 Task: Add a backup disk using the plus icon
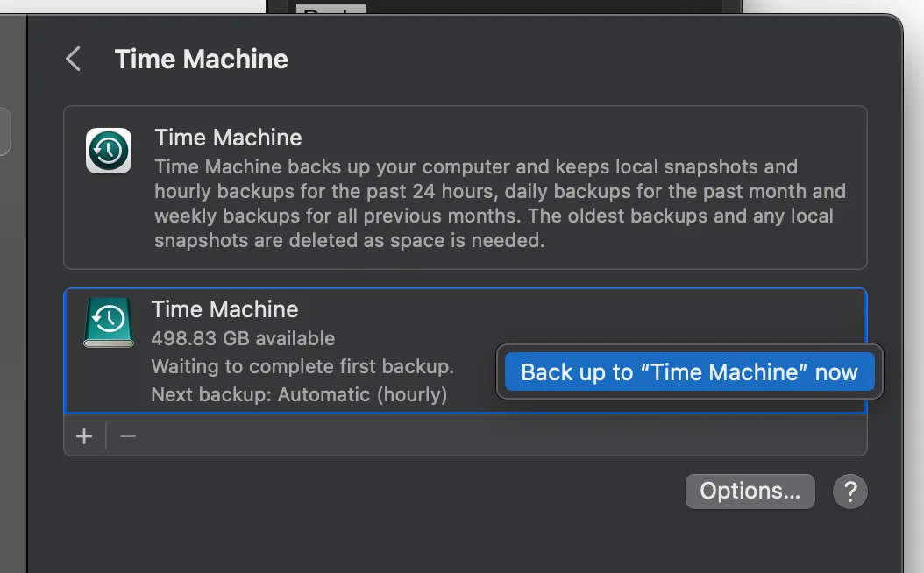point(83,435)
